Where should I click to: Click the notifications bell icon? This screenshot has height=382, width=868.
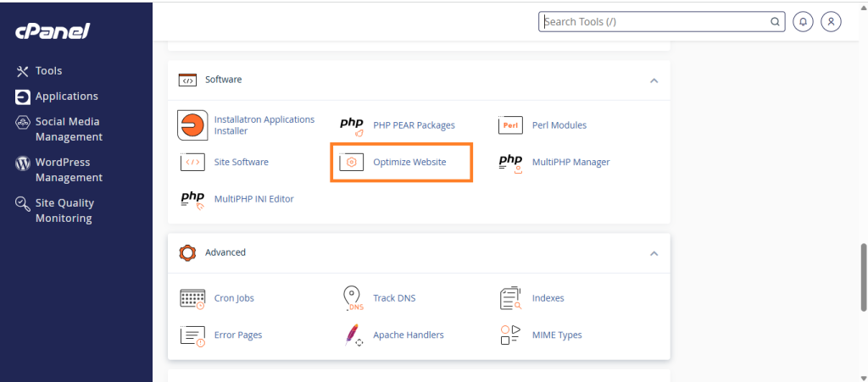pos(803,22)
